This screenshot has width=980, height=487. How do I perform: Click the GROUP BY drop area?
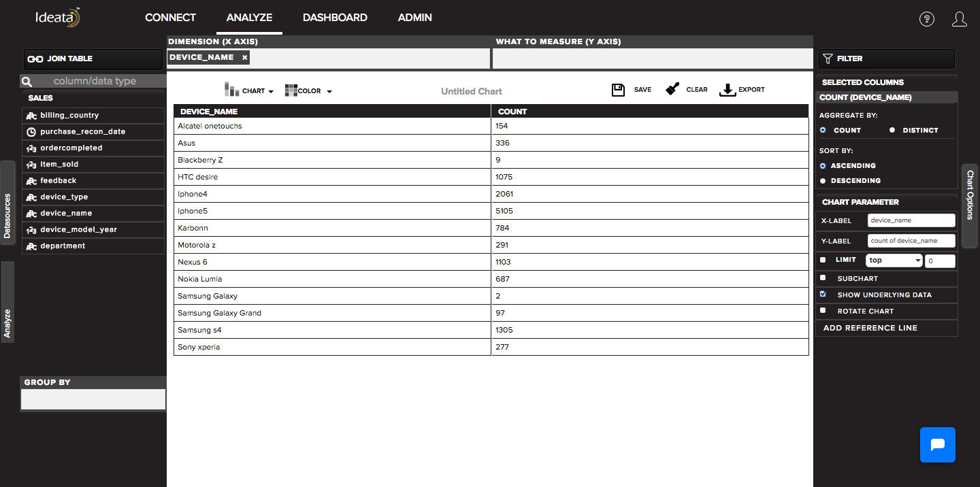[x=93, y=399]
